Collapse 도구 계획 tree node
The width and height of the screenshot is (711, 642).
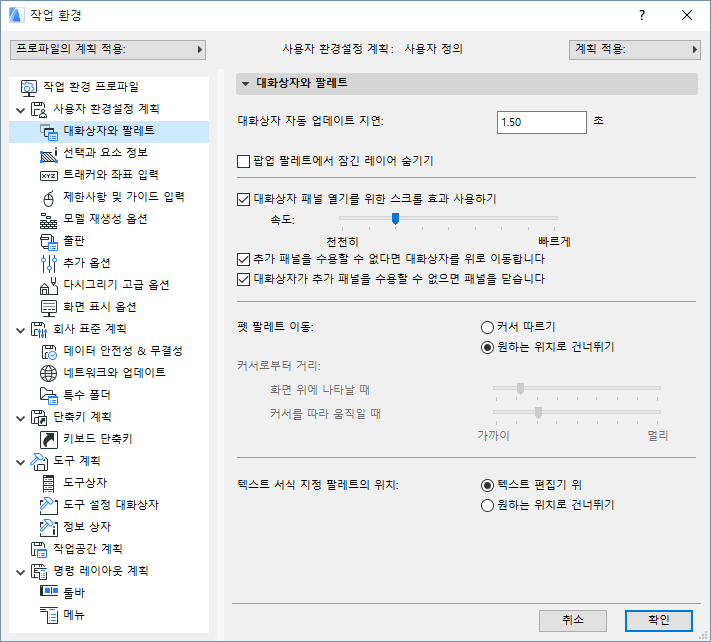20,462
